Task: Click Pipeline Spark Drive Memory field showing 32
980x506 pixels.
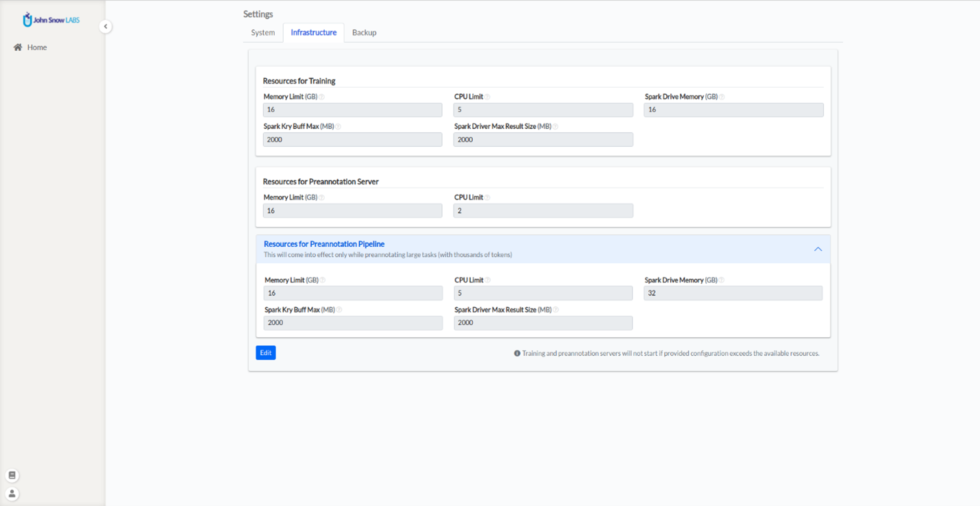Action: (733, 293)
